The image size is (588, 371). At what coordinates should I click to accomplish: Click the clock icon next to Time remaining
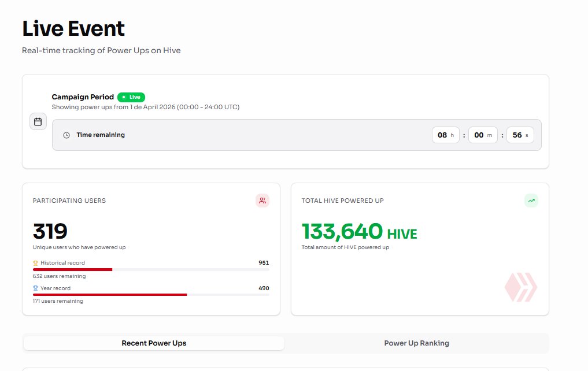point(66,135)
